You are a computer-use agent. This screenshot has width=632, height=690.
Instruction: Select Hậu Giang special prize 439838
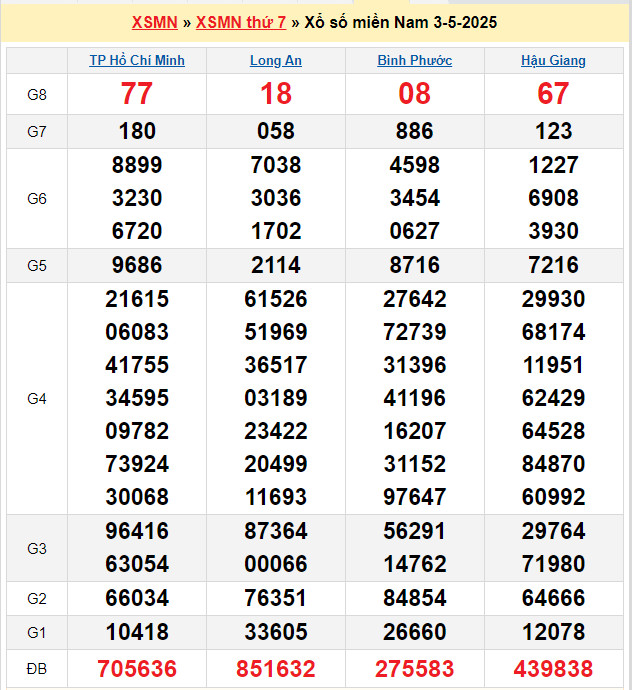(553, 668)
